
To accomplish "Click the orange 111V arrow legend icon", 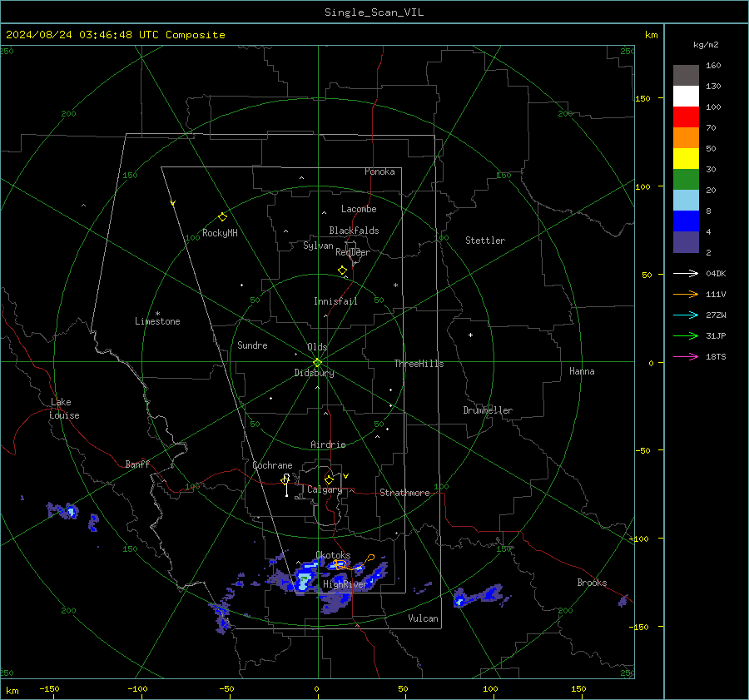I will 686,295.
